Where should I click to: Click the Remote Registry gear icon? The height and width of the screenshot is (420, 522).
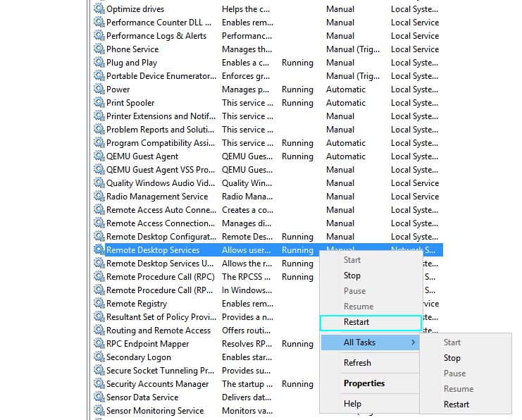point(99,304)
